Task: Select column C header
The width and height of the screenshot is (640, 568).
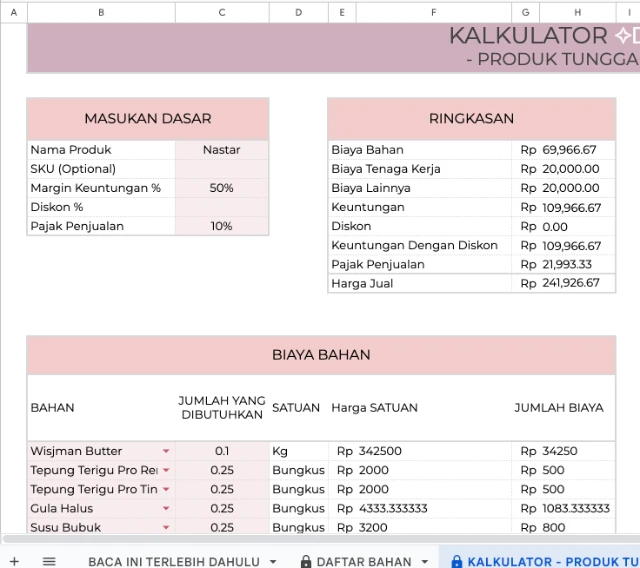Action: pyautogui.click(x=221, y=12)
